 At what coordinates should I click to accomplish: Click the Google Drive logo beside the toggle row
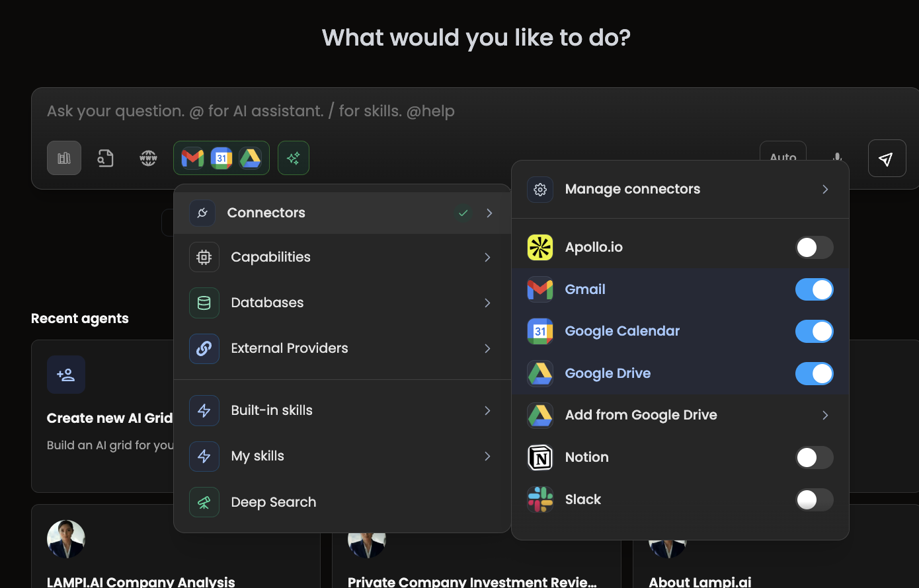[x=540, y=373]
